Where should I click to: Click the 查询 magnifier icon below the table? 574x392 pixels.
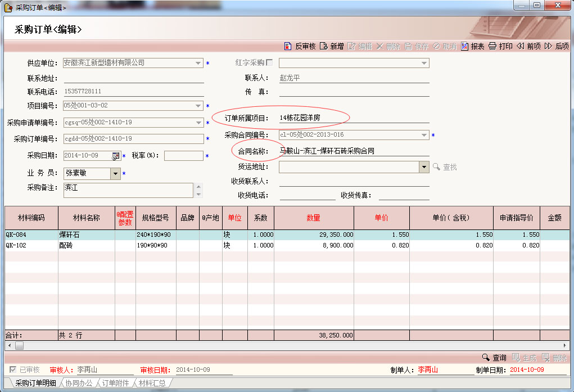tap(486, 358)
